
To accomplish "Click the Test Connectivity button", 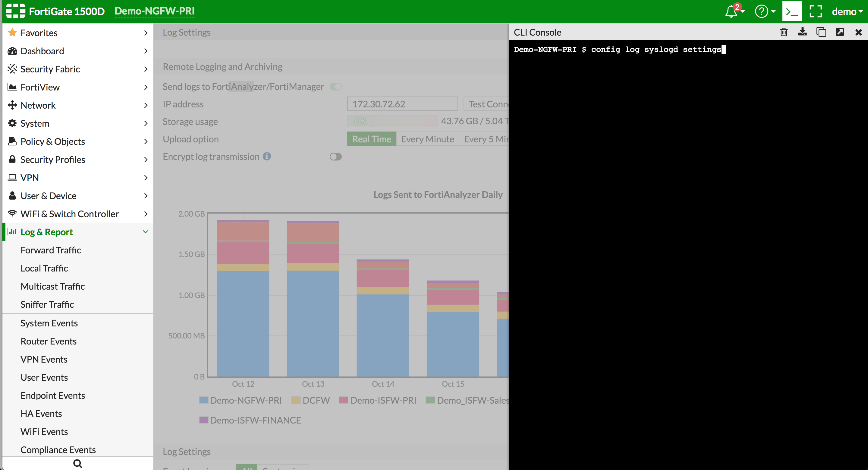I will (x=486, y=104).
